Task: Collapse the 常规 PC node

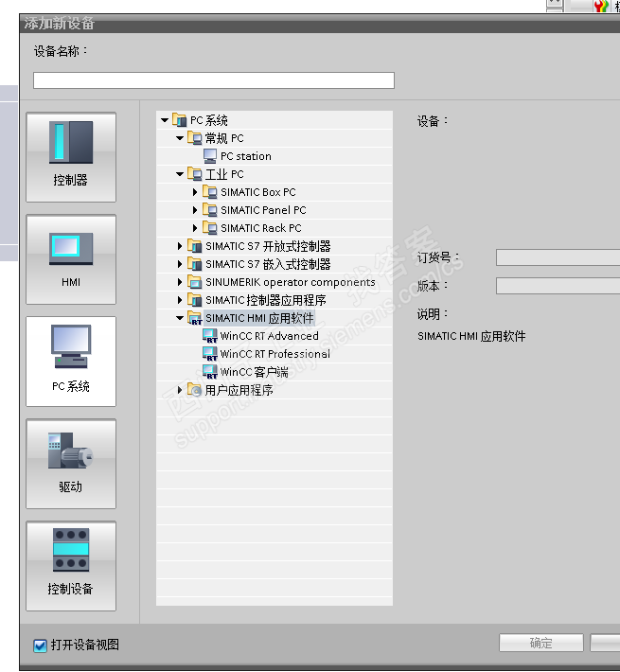Action: (x=180, y=138)
